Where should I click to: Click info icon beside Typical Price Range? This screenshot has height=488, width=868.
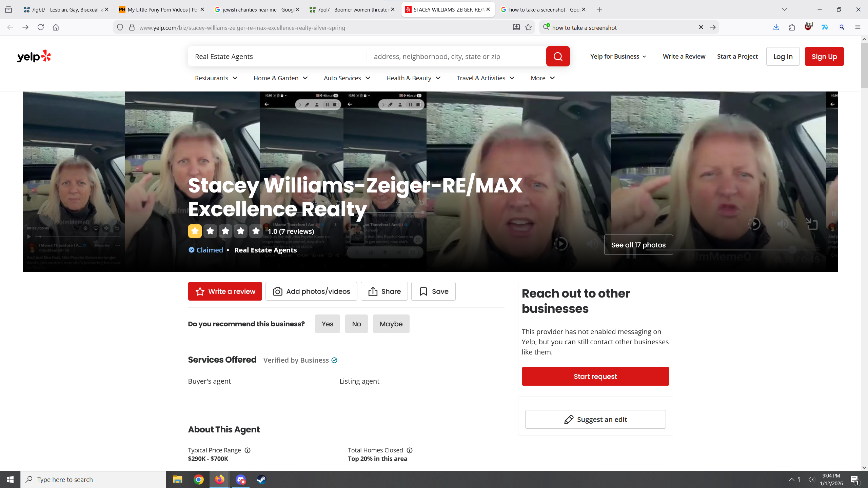point(248,450)
